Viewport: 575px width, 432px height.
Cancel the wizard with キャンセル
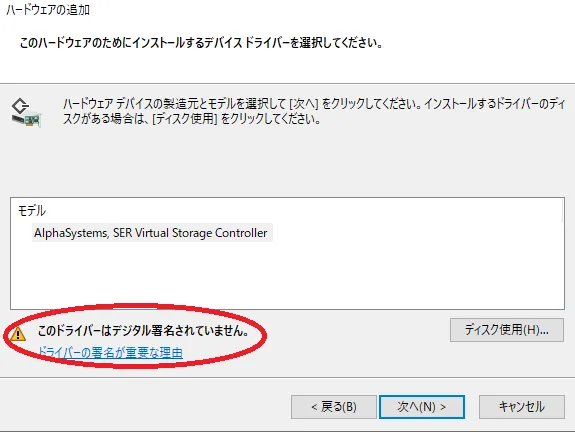point(521,407)
